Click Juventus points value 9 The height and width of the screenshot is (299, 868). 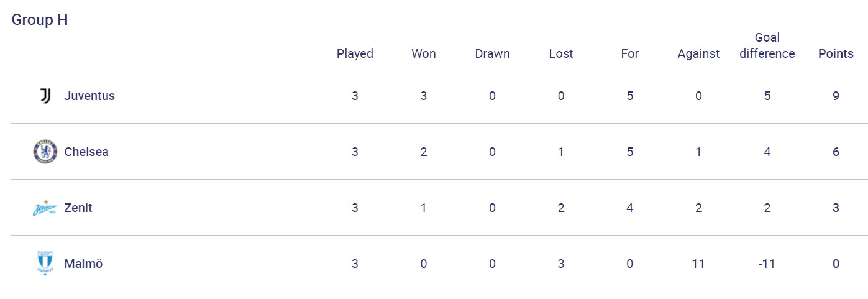836,96
